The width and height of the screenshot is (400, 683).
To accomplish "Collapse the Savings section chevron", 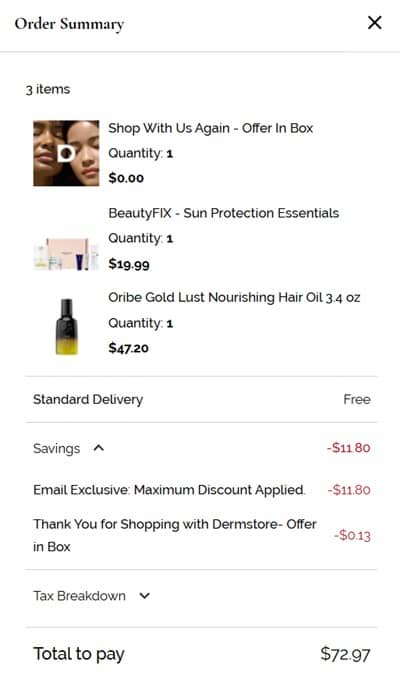I will (99, 448).
